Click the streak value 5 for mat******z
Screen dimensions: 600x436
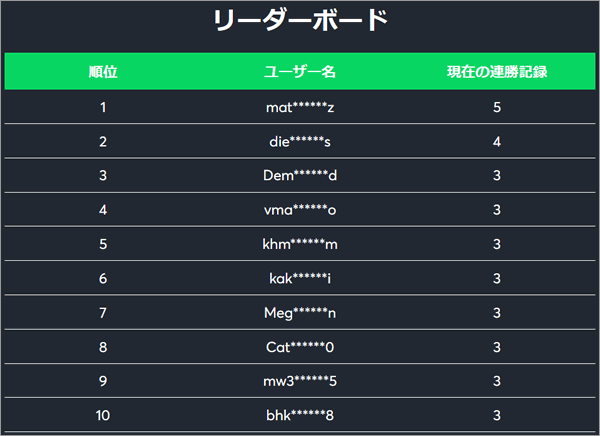[497, 107]
